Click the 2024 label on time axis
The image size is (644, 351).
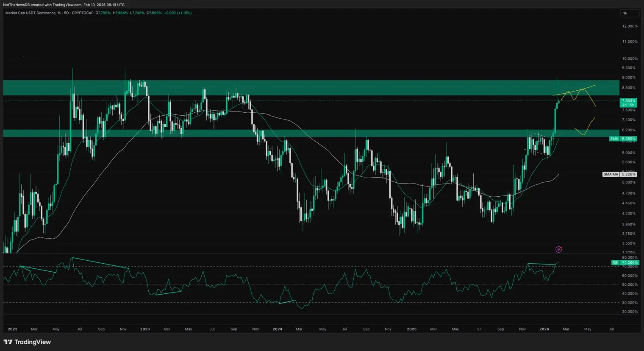pyautogui.click(x=278, y=329)
